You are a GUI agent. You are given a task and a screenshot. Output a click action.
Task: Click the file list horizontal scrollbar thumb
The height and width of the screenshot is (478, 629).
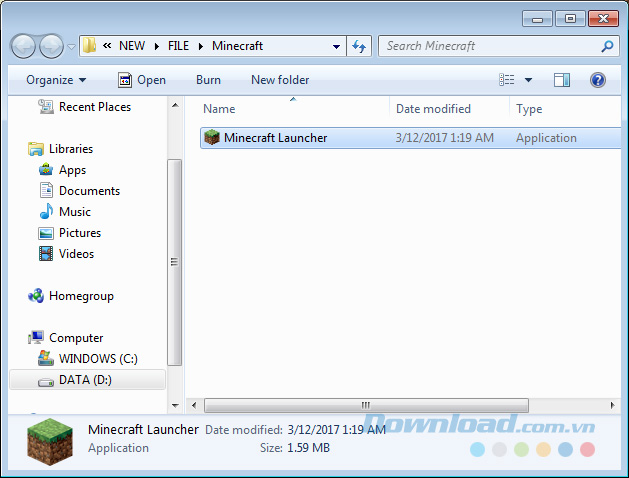pos(366,405)
